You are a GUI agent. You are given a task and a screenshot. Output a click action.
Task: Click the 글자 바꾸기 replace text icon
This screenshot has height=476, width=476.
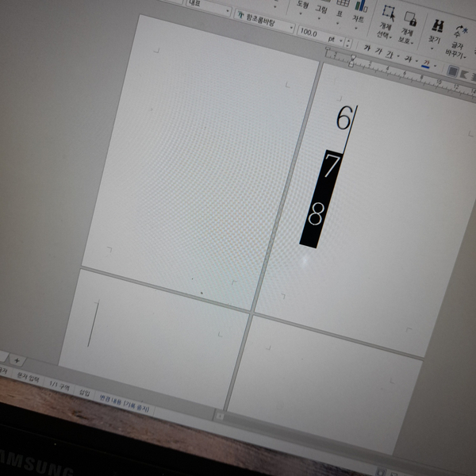[460, 32]
